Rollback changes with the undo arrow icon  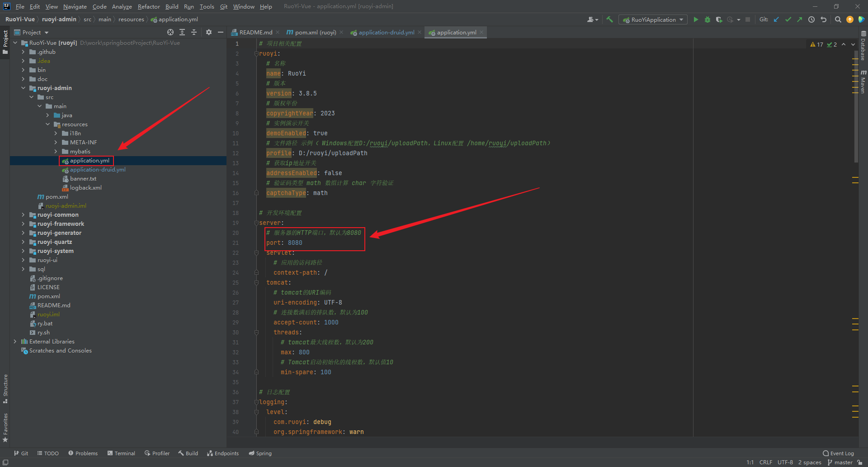coord(823,19)
